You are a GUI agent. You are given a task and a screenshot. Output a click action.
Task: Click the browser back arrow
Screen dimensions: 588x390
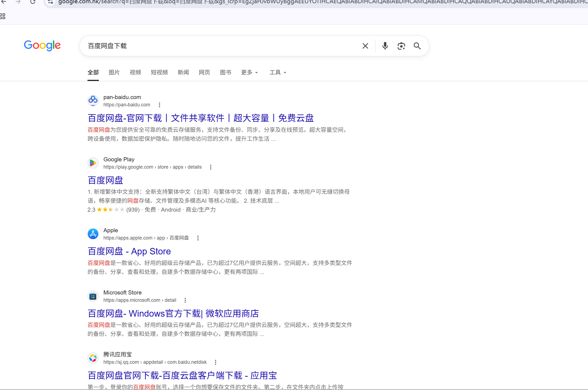[4, 2]
